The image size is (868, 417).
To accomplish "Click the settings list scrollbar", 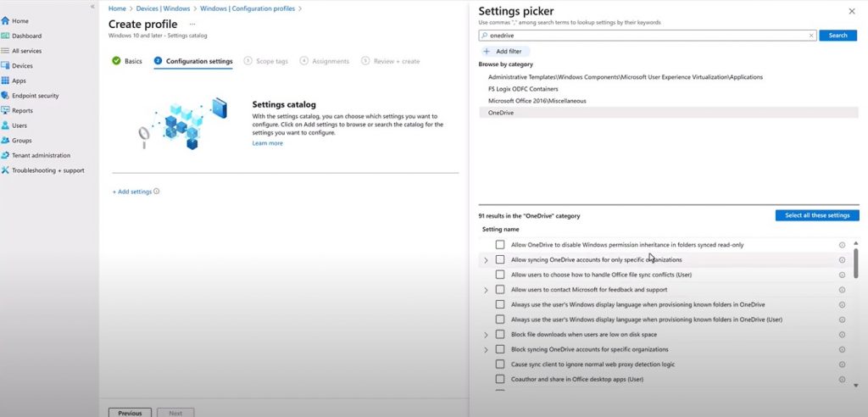I will tap(855, 263).
